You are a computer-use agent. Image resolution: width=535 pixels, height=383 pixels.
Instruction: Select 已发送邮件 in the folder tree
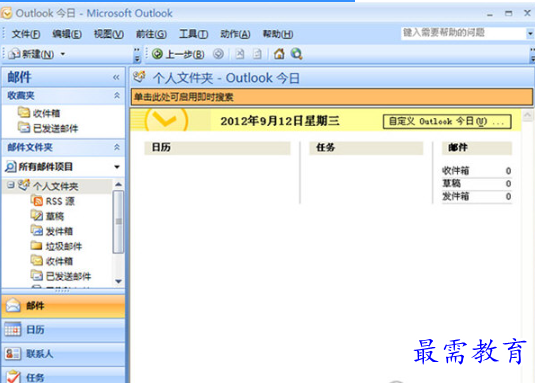61,276
